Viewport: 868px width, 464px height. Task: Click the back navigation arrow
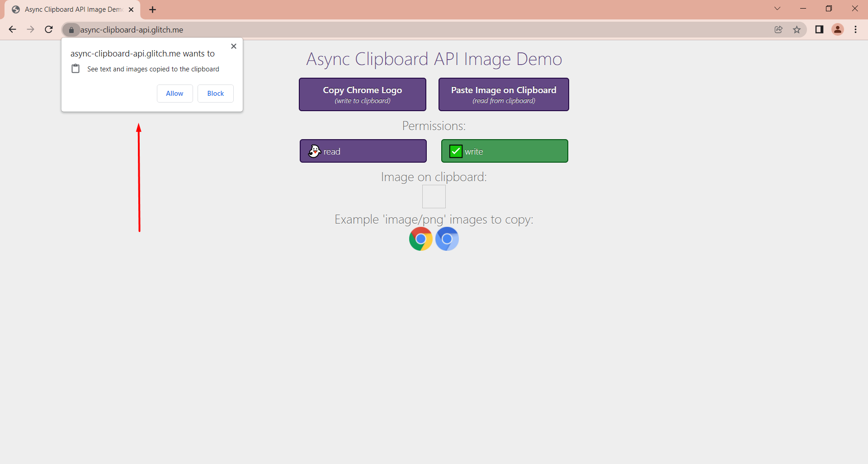pos(12,29)
